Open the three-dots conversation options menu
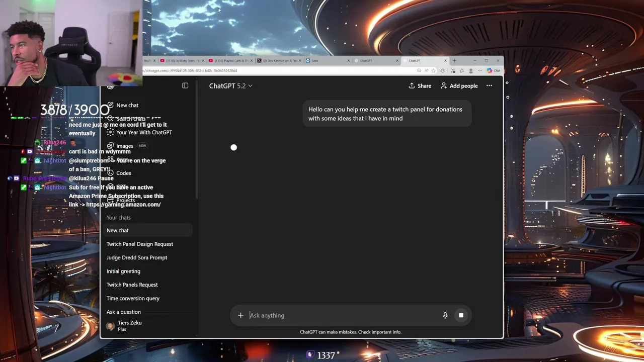The height and width of the screenshot is (362, 644). pos(489,86)
